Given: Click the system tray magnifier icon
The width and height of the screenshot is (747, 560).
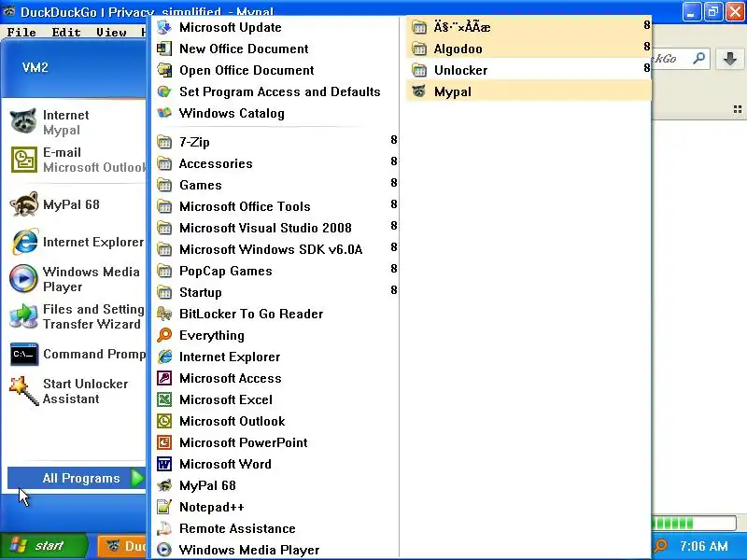Looking at the screenshot, I should [660, 545].
